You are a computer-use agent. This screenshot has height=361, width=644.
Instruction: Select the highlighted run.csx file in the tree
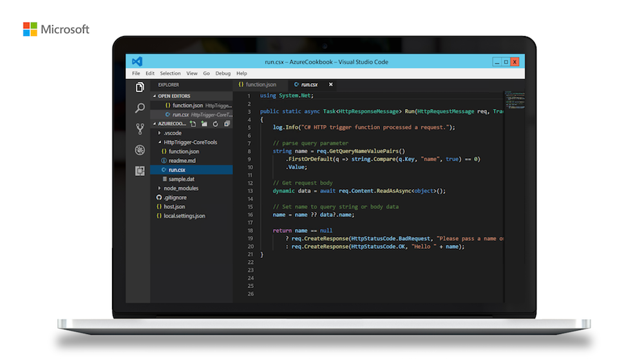192,170
